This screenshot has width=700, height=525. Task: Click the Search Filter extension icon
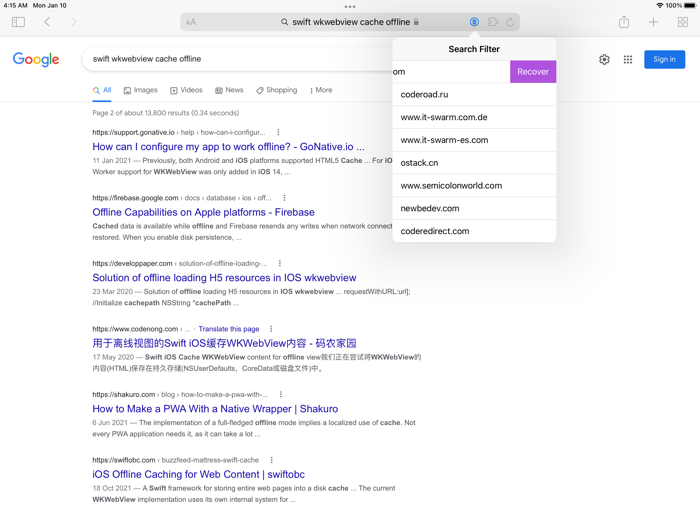pyautogui.click(x=474, y=22)
